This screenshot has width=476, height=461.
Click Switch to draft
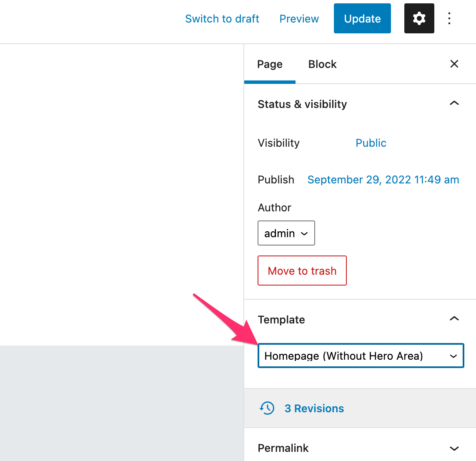tap(222, 19)
